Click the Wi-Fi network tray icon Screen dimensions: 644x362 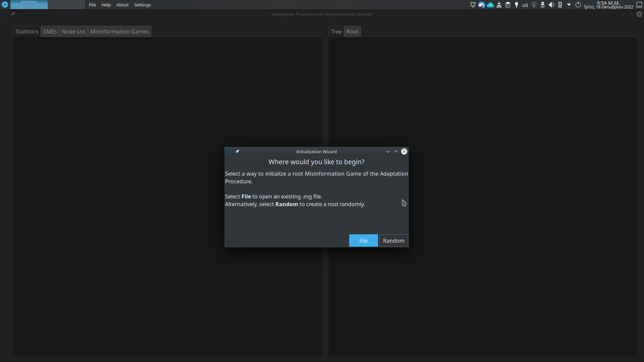[x=534, y=5]
